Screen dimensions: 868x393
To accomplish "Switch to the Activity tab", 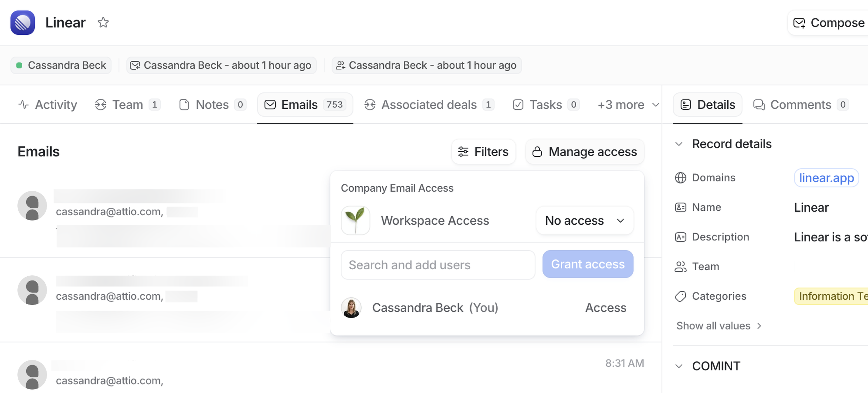I will tap(47, 105).
